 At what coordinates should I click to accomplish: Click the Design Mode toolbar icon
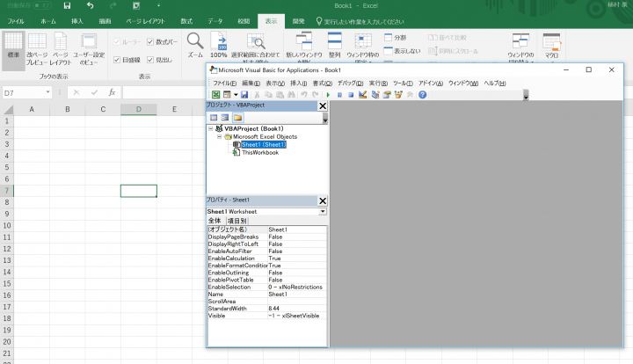click(362, 94)
